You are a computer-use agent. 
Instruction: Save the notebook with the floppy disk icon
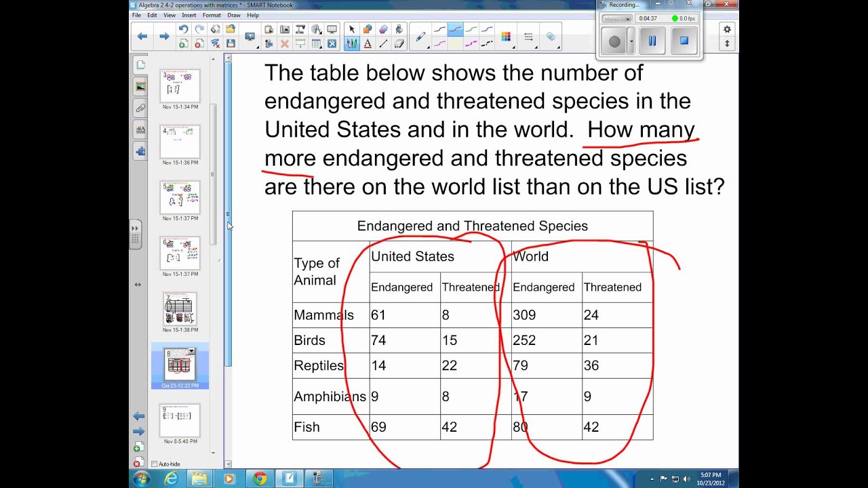231,43
